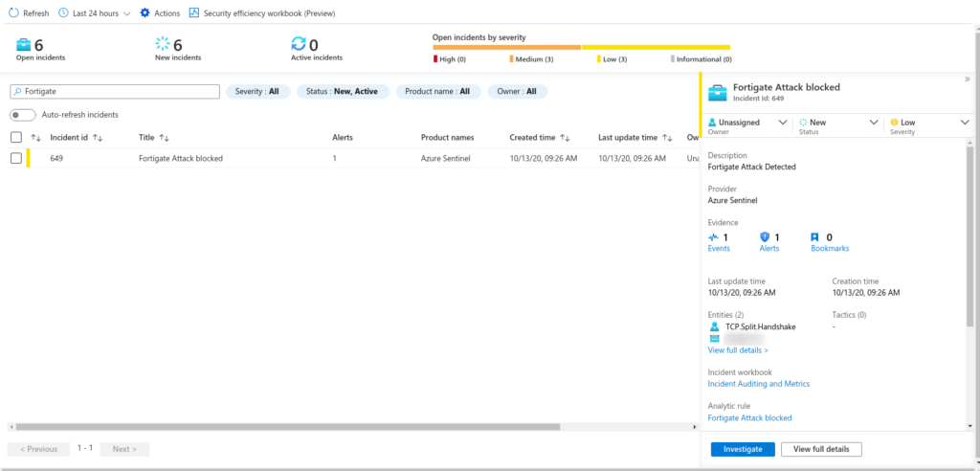
Task: Click Azure Sentinel product name cell
Action: pyautogui.click(x=448, y=158)
